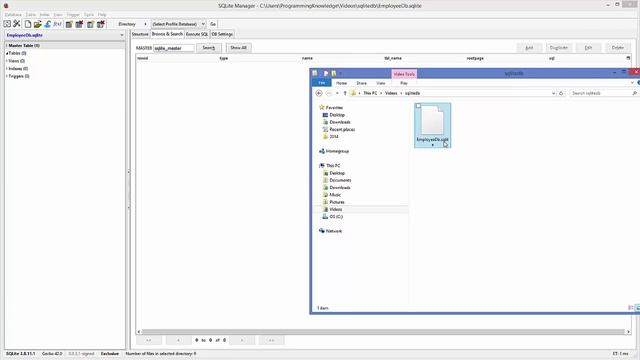Click the Search button

(x=209, y=48)
